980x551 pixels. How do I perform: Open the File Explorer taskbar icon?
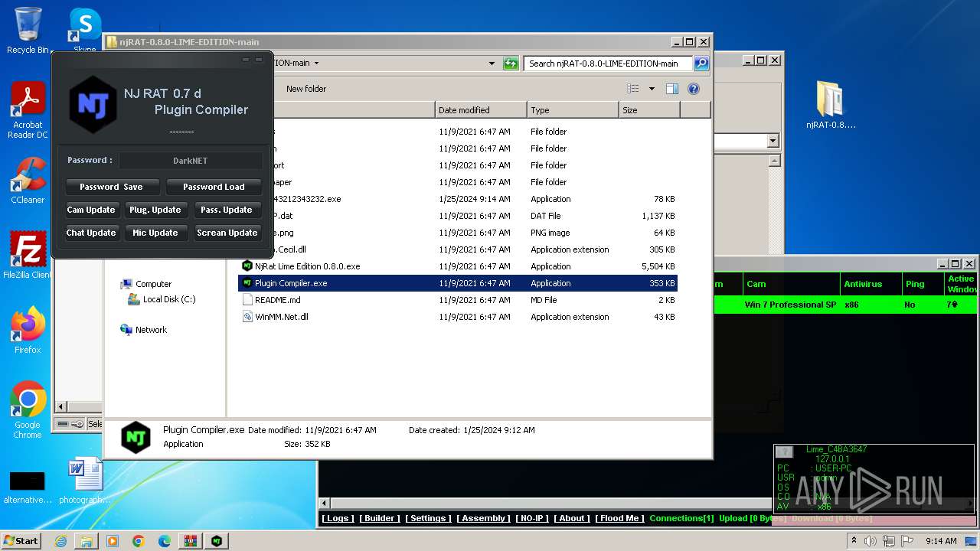[x=87, y=541]
